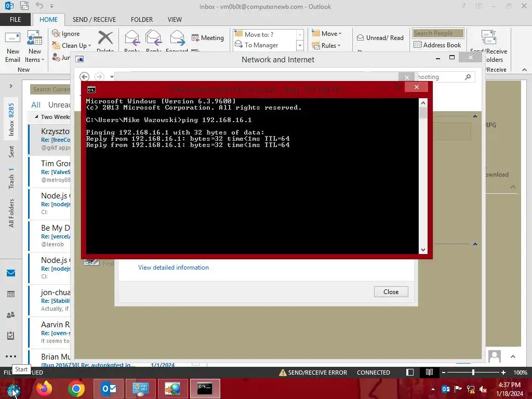Image resolution: width=532 pixels, height=399 pixels.
Task: Expand the Outlook folder pane arrow
Action: (x=11, y=86)
